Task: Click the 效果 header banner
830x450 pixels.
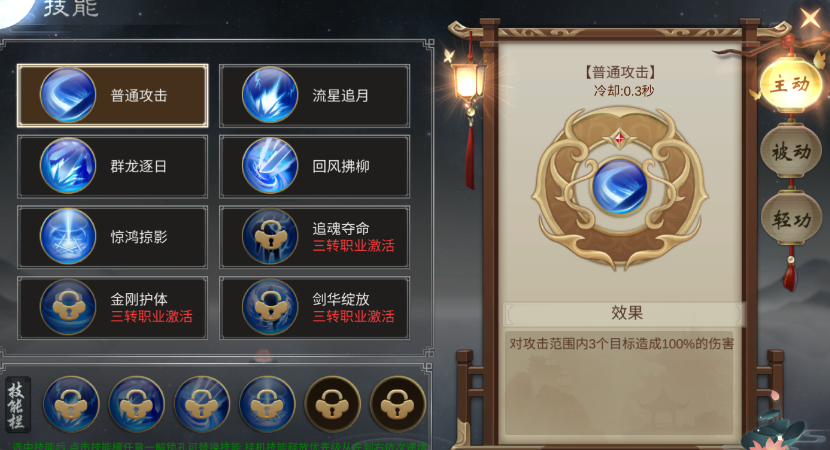Action: (626, 313)
